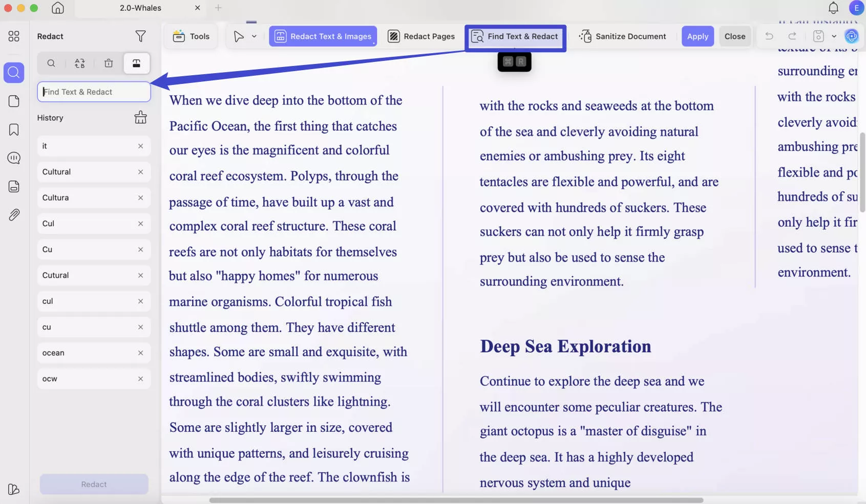Screen dimensions: 866x504
Task: Toggle the redaction mark style button
Action: point(137,63)
